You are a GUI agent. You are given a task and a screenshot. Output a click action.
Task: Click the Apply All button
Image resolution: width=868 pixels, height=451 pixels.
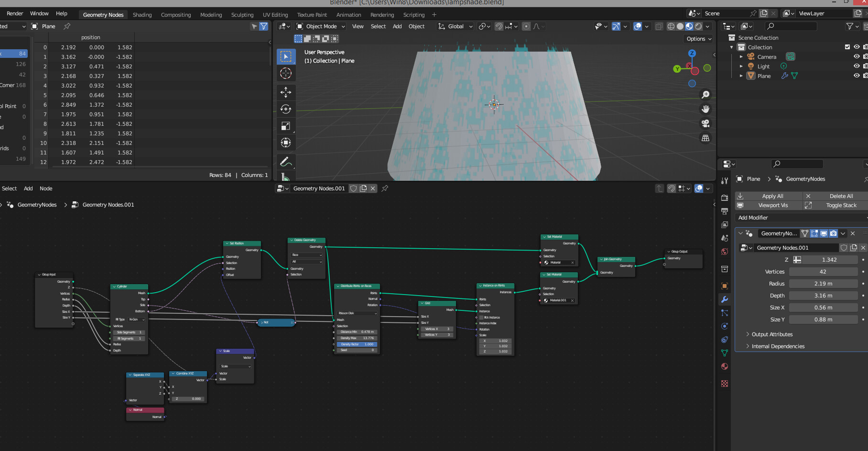point(769,196)
